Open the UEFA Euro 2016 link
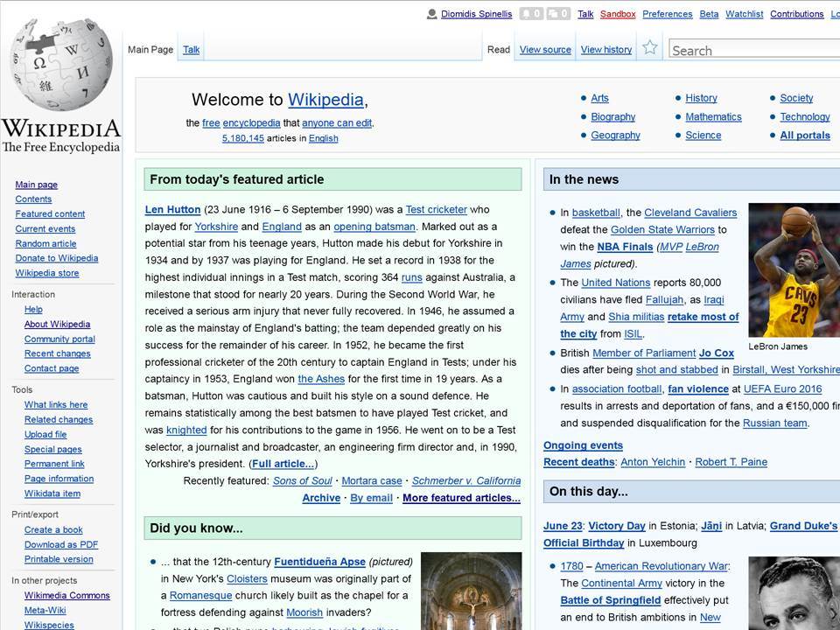840x630 pixels. [x=782, y=388]
